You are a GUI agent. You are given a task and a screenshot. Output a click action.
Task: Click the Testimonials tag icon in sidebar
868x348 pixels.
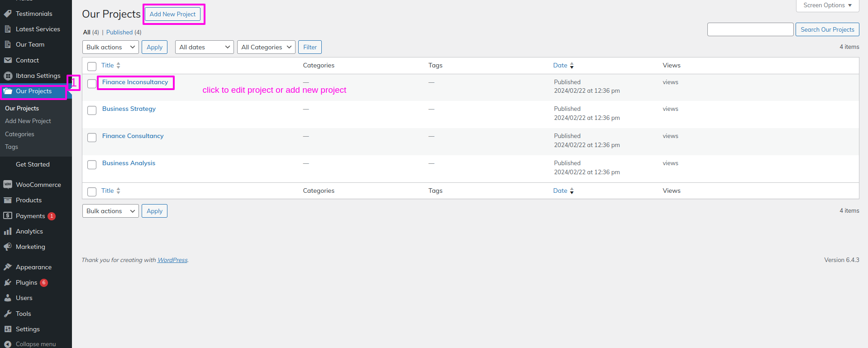8,14
